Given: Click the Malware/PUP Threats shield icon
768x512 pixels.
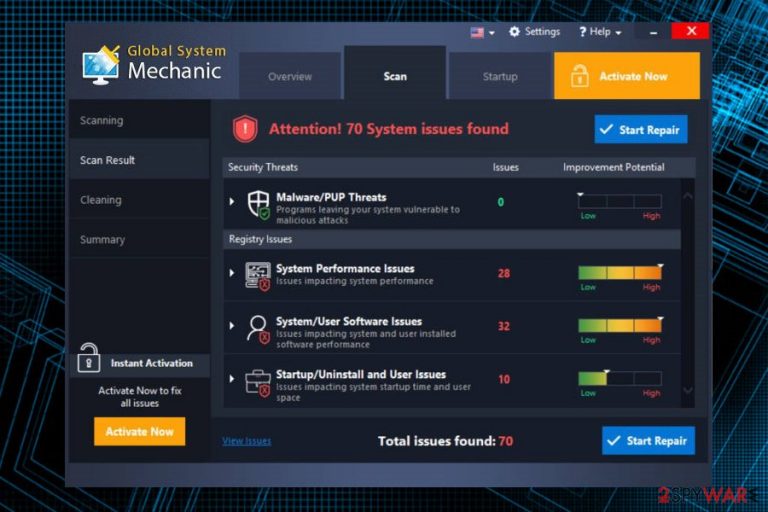Looking at the screenshot, I should (258, 205).
